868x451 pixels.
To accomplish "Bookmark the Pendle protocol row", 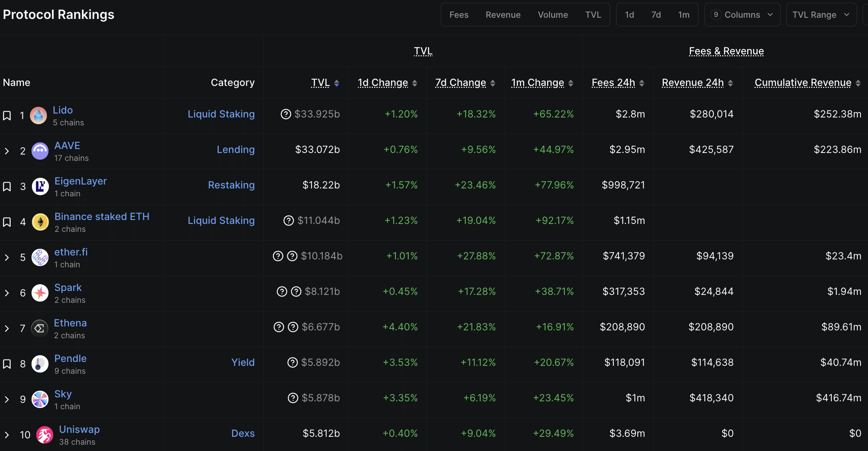I will pyautogui.click(x=7, y=364).
